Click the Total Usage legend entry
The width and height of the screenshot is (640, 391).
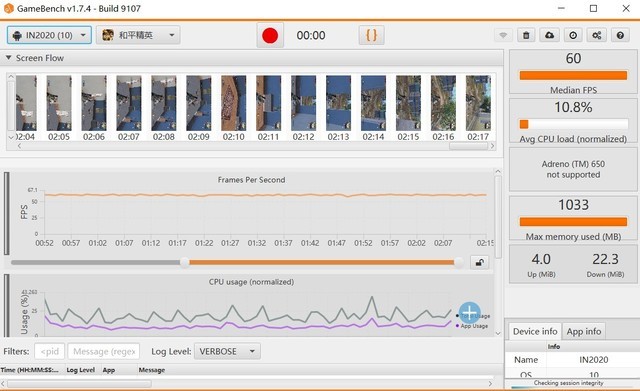click(x=473, y=316)
